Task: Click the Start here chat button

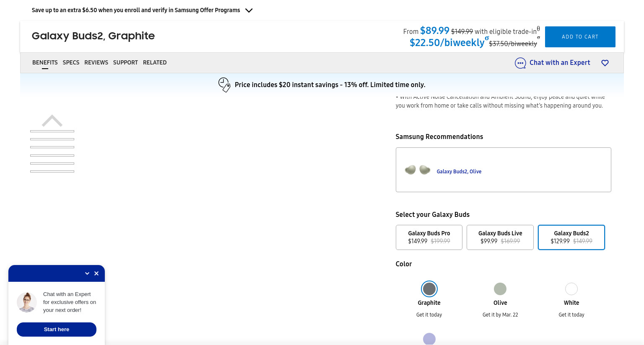Action: pos(57,330)
